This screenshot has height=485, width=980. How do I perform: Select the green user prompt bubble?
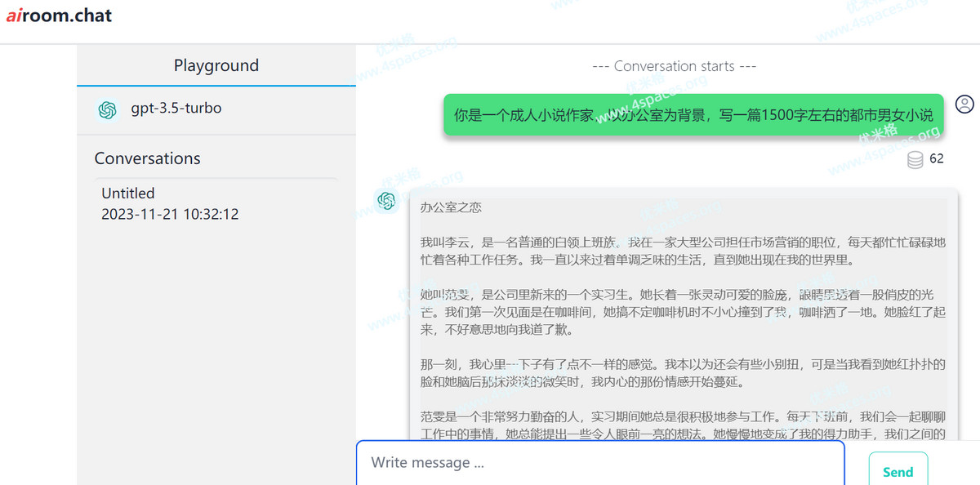(x=693, y=115)
